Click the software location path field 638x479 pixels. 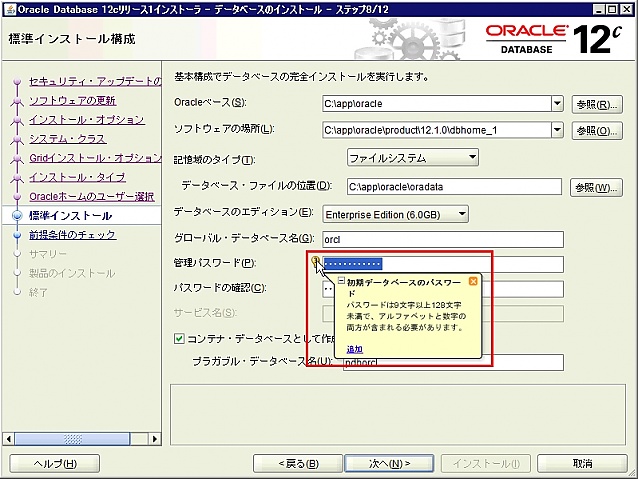tap(437, 130)
